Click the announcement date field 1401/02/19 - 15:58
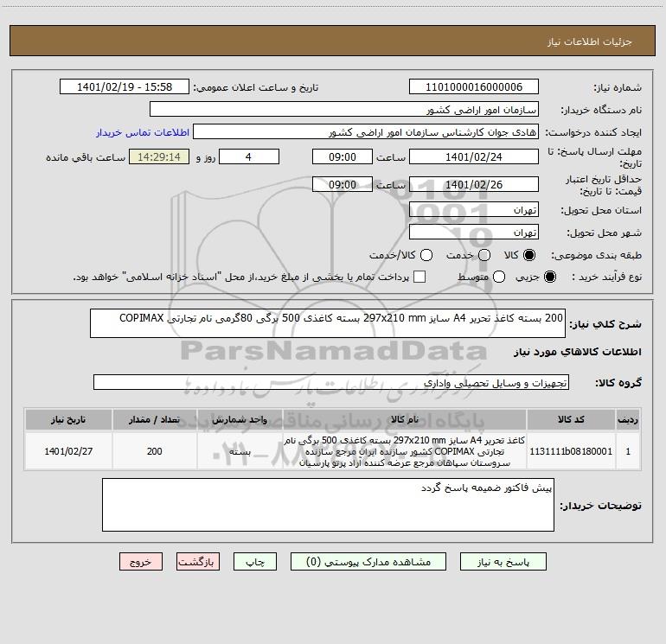This screenshot has height=644, width=666. click(125, 87)
